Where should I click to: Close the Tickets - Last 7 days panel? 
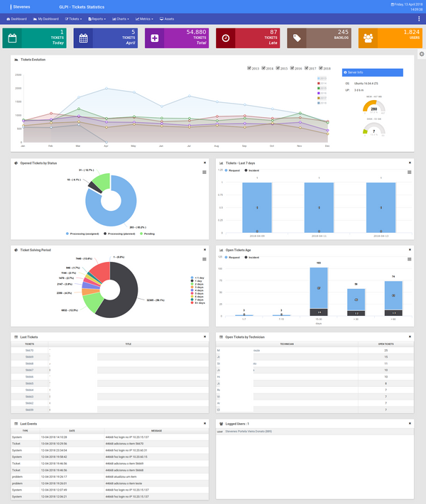pyautogui.click(x=410, y=163)
